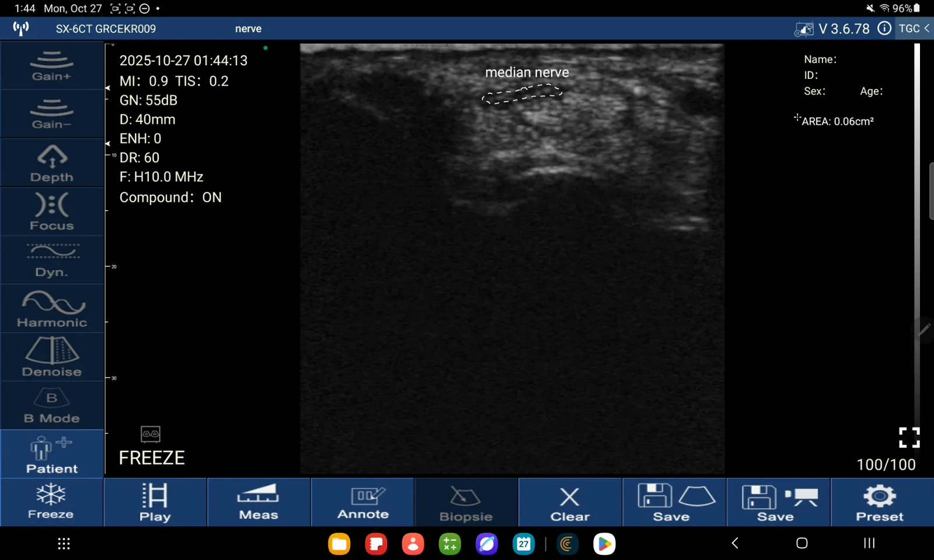Toggle the Denoise filter
The width and height of the screenshot is (934, 560).
pos(52,357)
